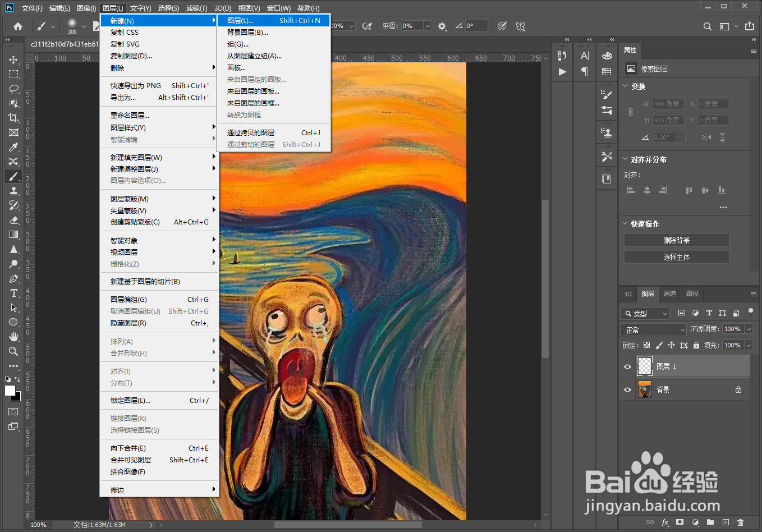The image size is (762, 532).
Task: Choose 复制图层(D)... menu entry
Action: coord(159,56)
